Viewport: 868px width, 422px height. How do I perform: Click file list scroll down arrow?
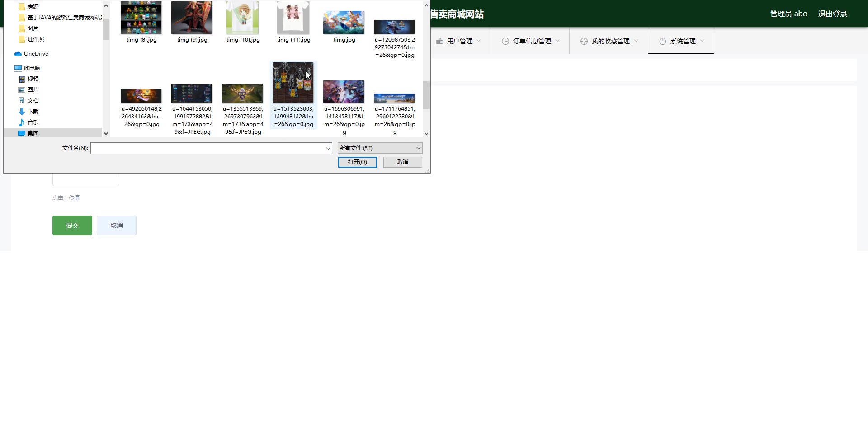click(426, 133)
